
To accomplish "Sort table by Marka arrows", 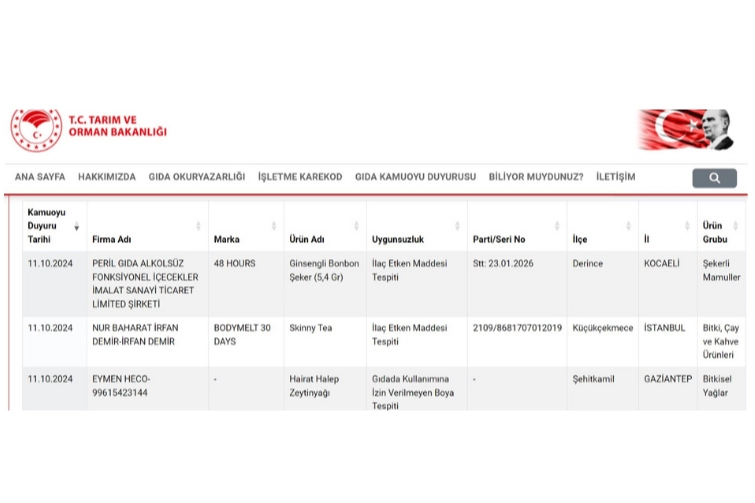I will pyautogui.click(x=273, y=226).
